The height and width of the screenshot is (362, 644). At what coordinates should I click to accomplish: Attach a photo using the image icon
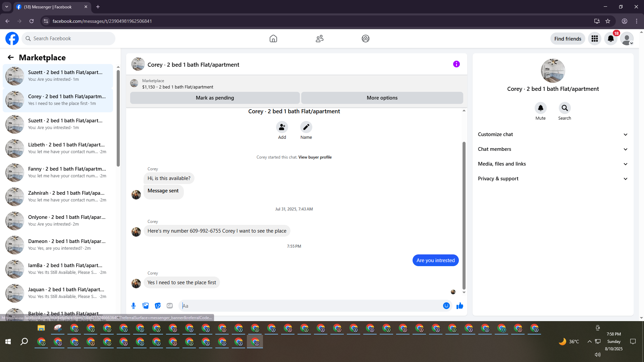coord(146,306)
